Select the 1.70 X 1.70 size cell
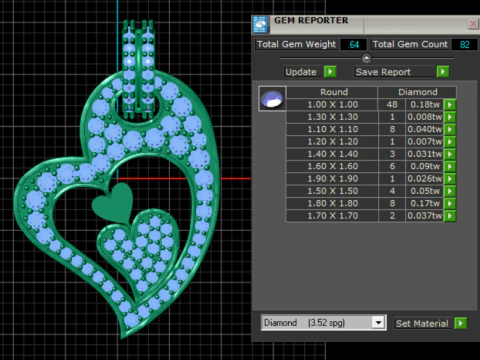 (x=332, y=216)
